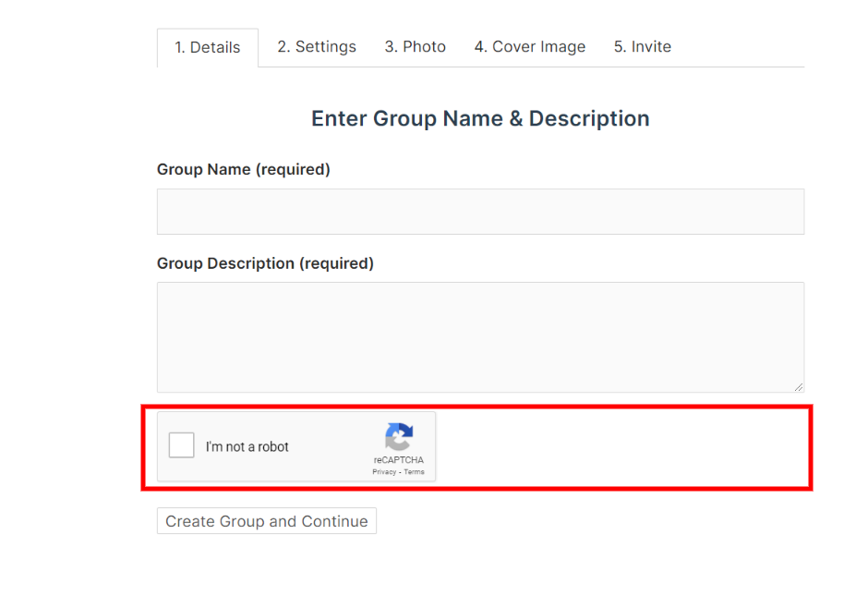Image resolution: width=868 pixels, height=596 pixels.
Task: Click the Group Name (required) label
Action: coord(244,169)
